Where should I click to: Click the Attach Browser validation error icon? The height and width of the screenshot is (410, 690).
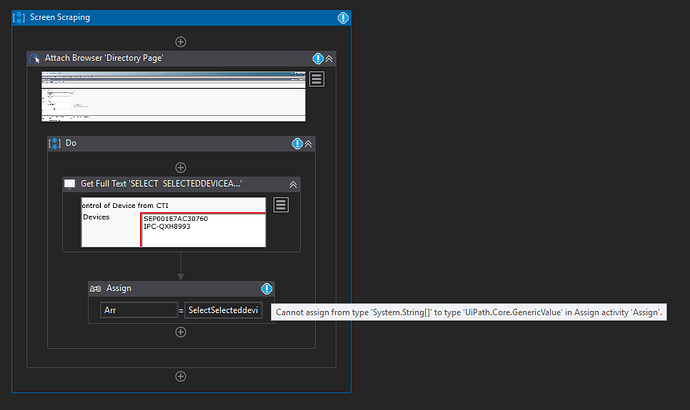[x=318, y=59]
